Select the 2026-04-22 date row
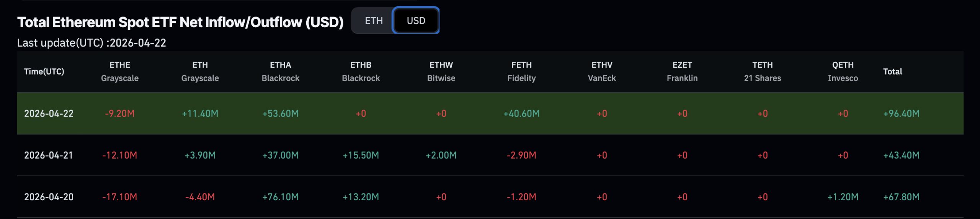The width and height of the screenshot is (980, 219). pyautogui.click(x=49, y=114)
